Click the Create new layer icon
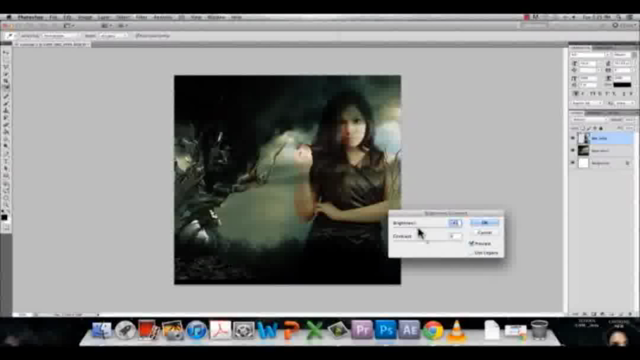Viewport: 640px width, 360px height. [621, 314]
